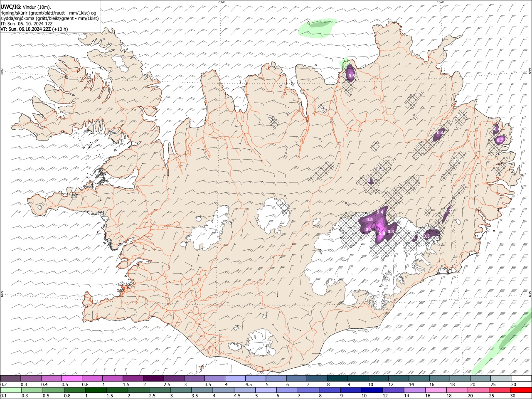The height and width of the screenshot is (399, 532).
Task: Click the white Mýrdalsjökull glacier near south coast
Action: click(261, 343)
